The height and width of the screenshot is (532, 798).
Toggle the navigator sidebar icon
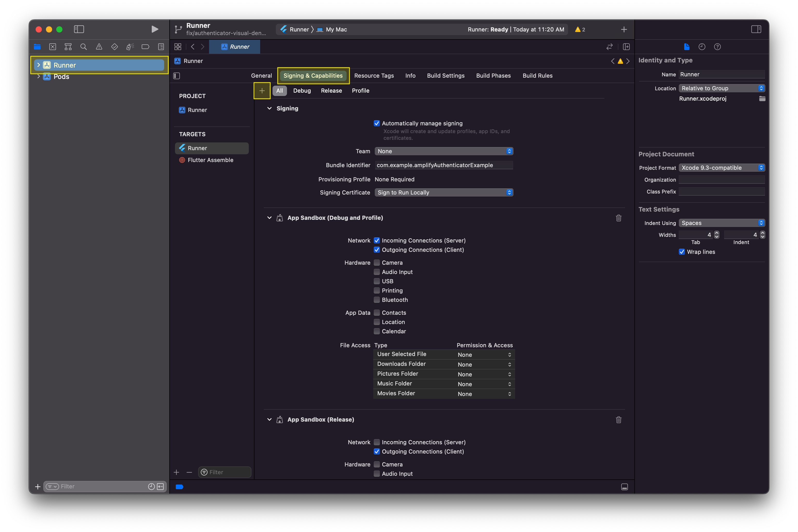79,29
